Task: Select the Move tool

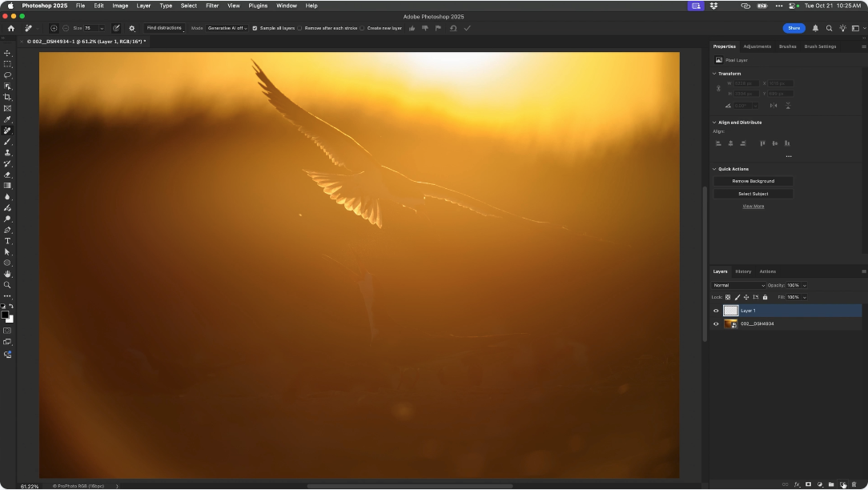Action: point(7,53)
